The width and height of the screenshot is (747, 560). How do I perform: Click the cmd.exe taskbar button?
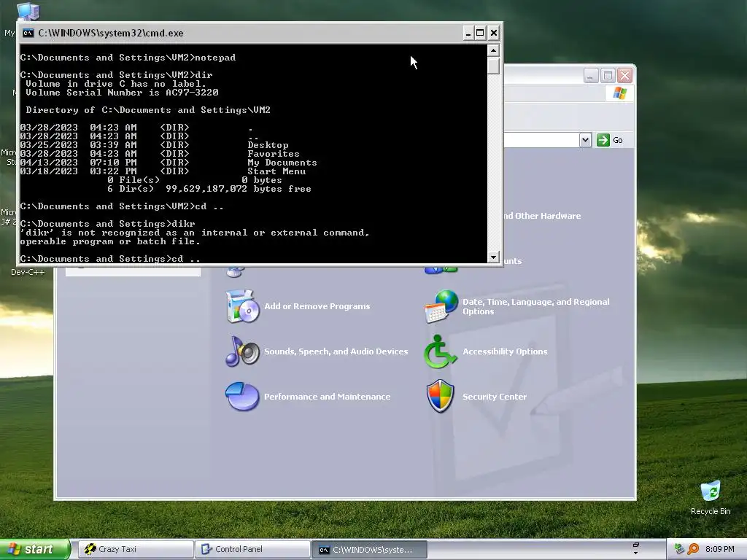[369, 549]
